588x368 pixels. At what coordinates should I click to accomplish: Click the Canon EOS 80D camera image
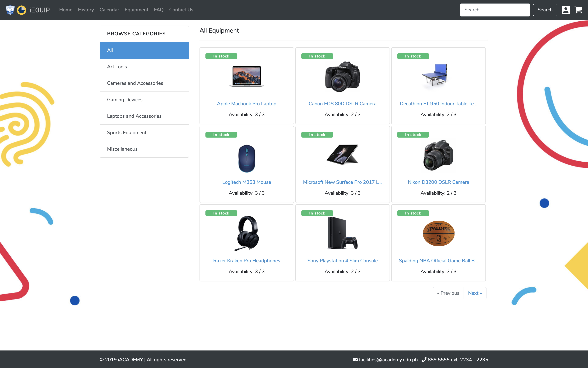click(343, 76)
